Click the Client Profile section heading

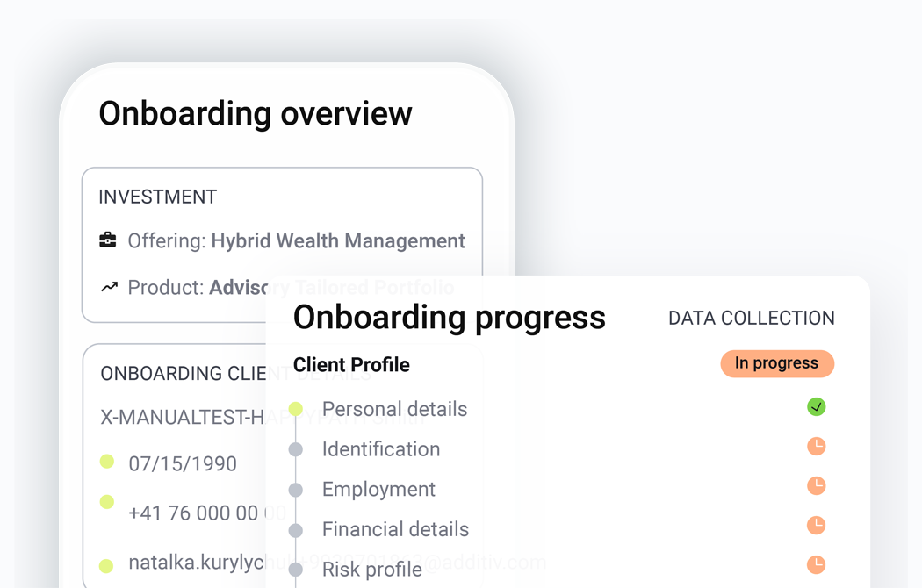click(351, 365)
